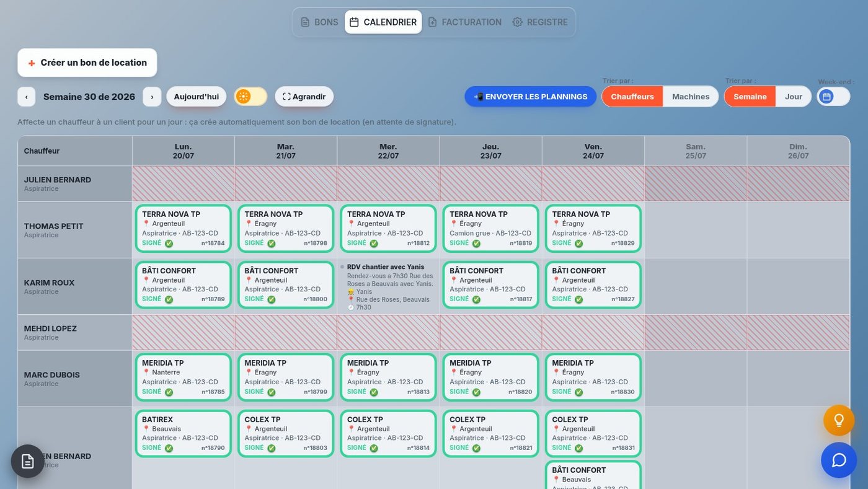
Task: Open MERIDIA TP Nanterre card n°18785
Action: click(184, 377)
